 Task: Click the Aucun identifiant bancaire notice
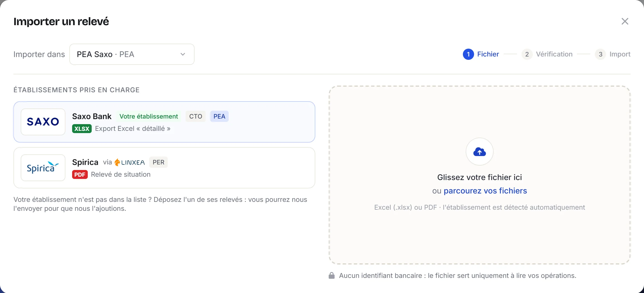(458, 276)
